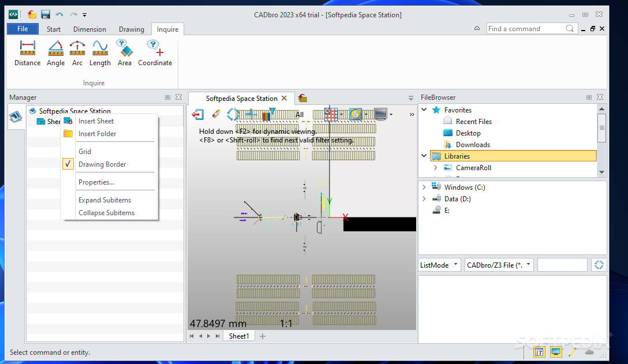Screen dimensions: 628x364
Task: Click the blue cross alignment icon in viewport toolbar
Action: [x=251, y=115]
